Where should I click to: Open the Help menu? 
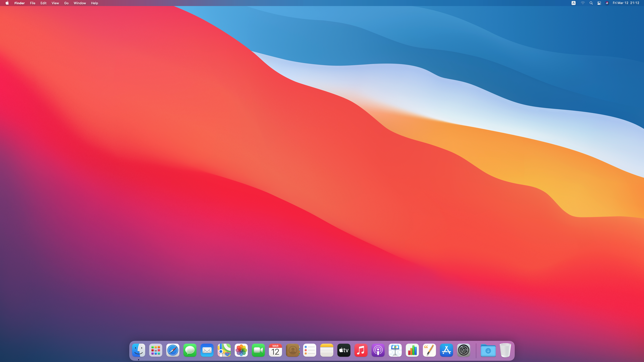(x=94, y=3)
